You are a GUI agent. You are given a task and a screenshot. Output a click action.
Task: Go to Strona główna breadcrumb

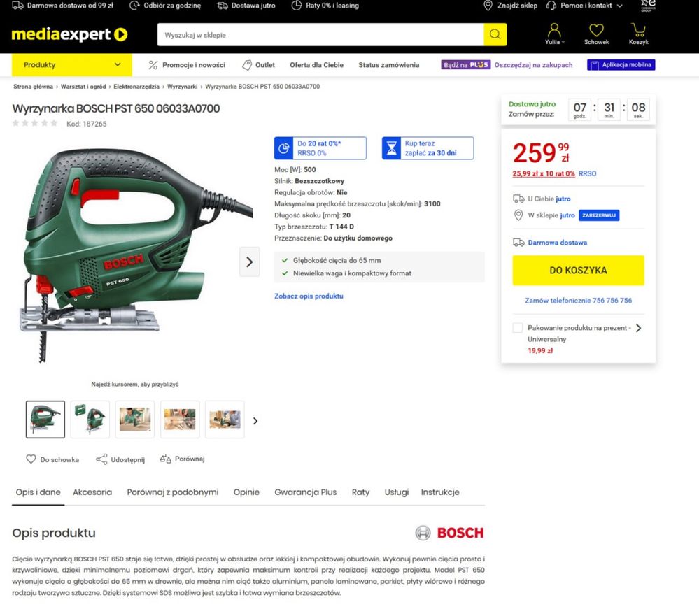[33, 87]
